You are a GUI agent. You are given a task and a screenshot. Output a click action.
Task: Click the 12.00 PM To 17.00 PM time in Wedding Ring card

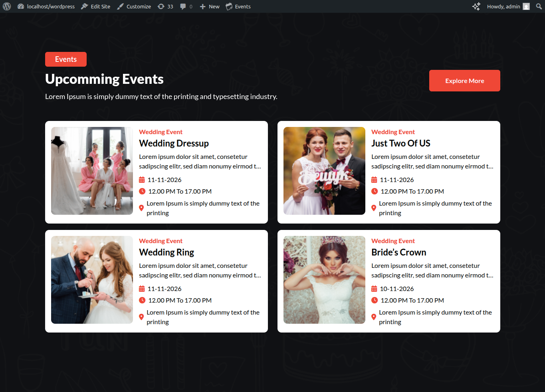[180, 300]
